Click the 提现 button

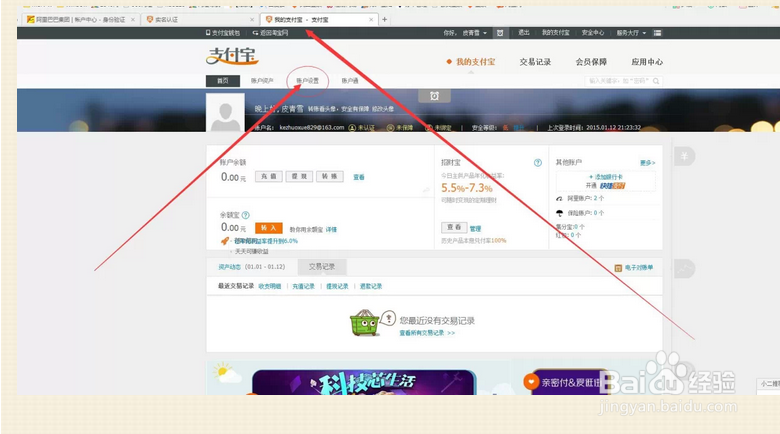(299, 176)
